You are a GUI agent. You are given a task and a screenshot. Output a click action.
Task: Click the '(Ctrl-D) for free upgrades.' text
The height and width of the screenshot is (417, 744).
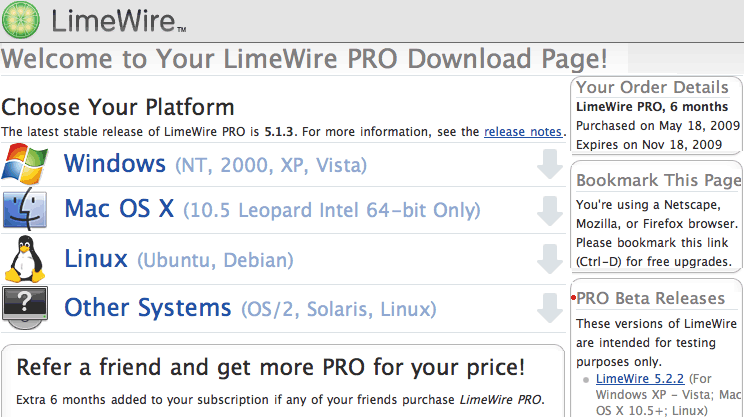tap(654, 261)
